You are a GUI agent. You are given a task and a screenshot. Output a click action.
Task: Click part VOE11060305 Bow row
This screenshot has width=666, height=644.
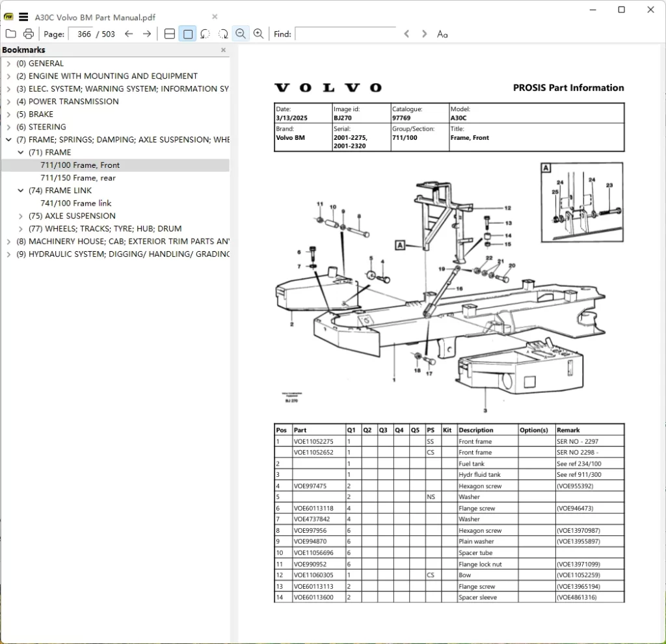449,575
